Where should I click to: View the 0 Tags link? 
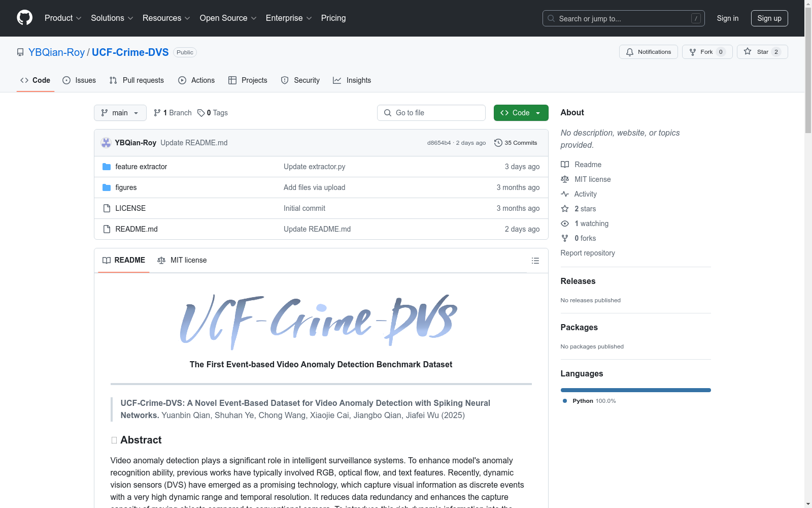(213, 113)
